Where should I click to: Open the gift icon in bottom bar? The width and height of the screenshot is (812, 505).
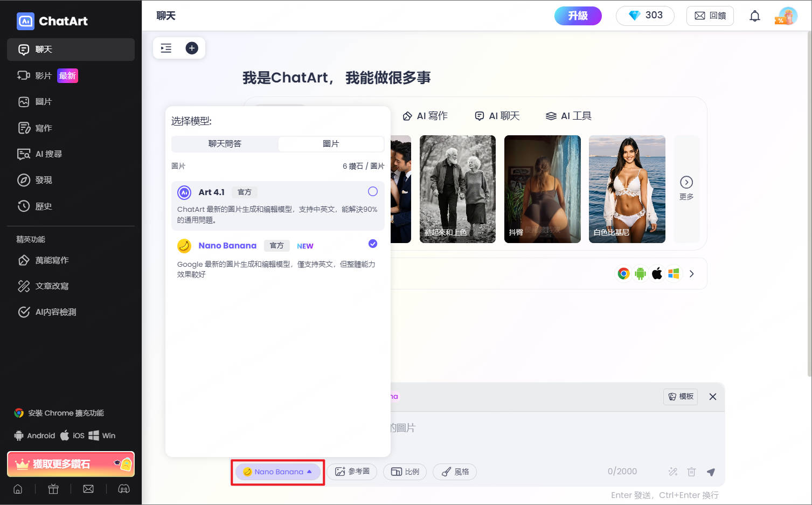tap(53, 489)
